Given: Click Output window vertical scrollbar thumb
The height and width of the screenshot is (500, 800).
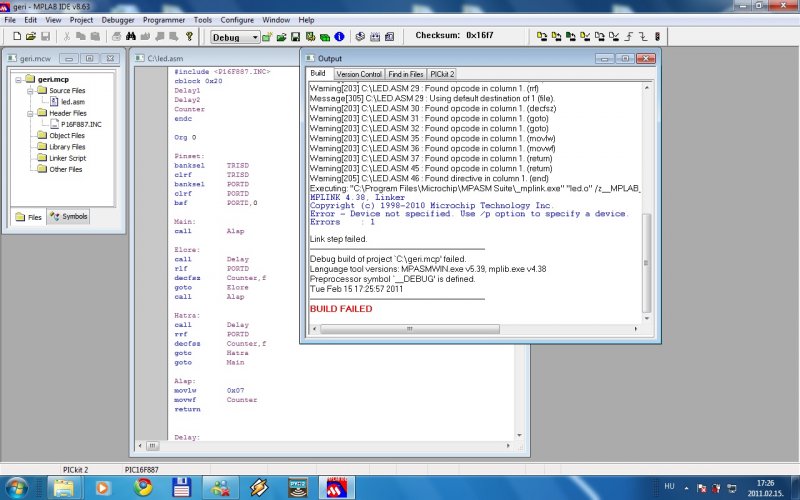Looking at the screenshot, I should coord(646,263).
